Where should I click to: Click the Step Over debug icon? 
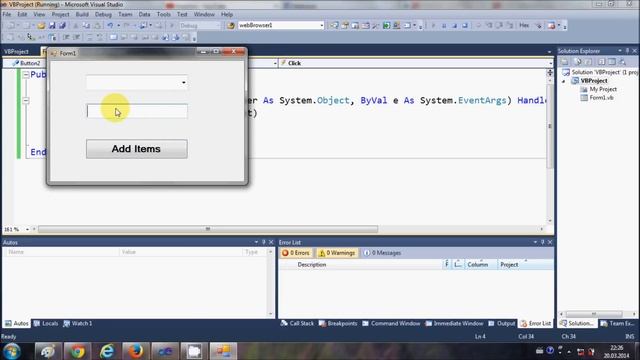click(x=499, y=26)
